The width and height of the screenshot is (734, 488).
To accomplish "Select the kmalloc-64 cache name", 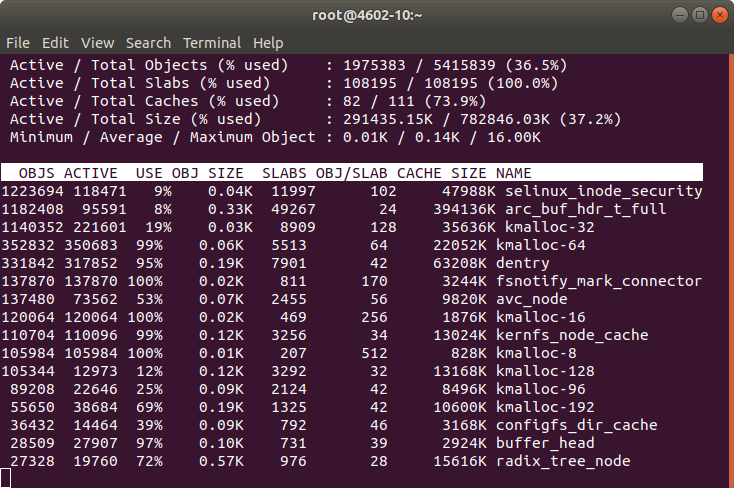I will click(541, 245).
